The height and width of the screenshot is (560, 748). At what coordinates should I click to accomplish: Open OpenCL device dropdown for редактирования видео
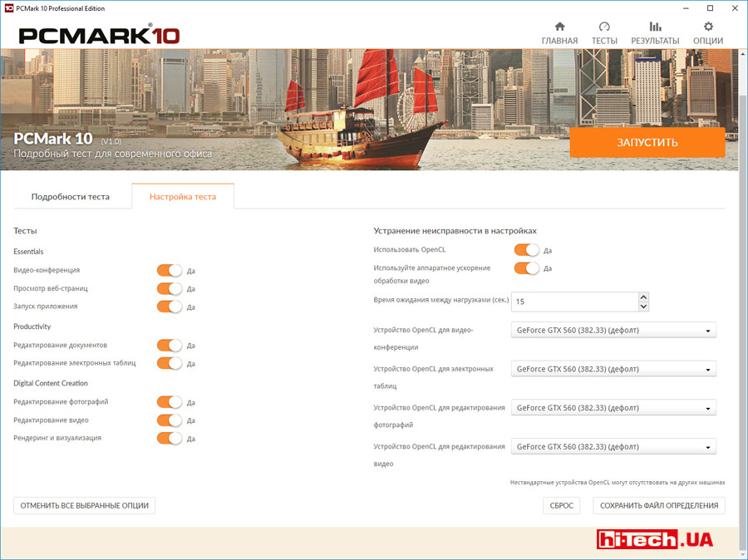(613, 446)
